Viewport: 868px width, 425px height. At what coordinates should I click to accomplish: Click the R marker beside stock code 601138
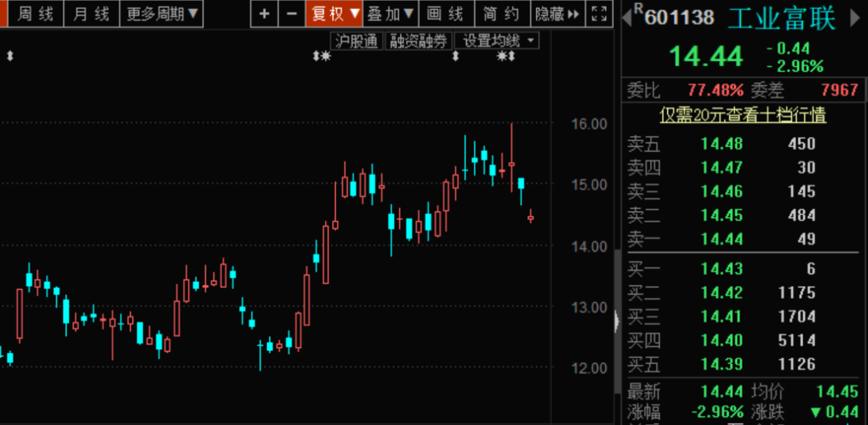638,8
